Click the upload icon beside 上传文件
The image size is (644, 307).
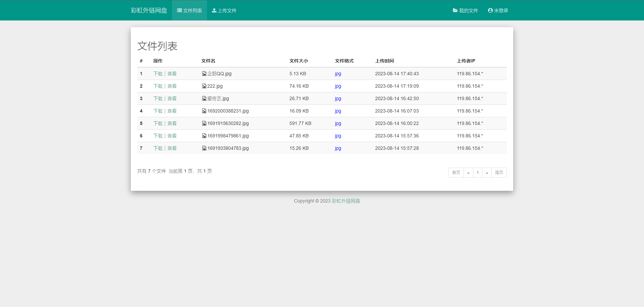pyautogui.click(x=214, y=10)
